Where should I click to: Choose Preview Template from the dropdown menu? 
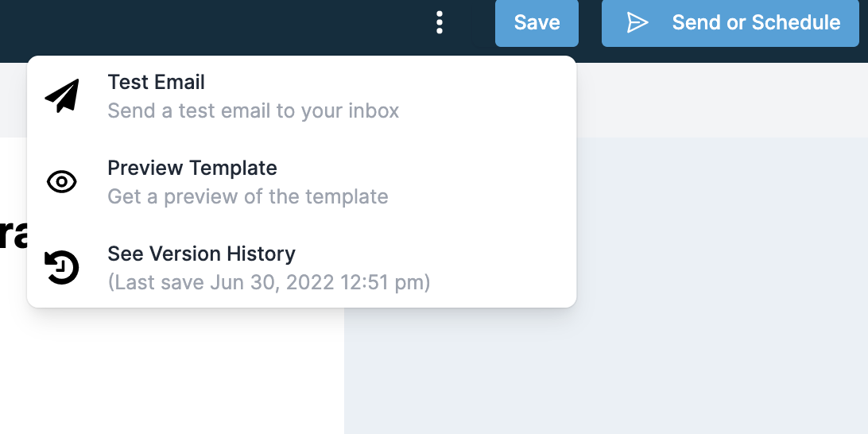302,181
